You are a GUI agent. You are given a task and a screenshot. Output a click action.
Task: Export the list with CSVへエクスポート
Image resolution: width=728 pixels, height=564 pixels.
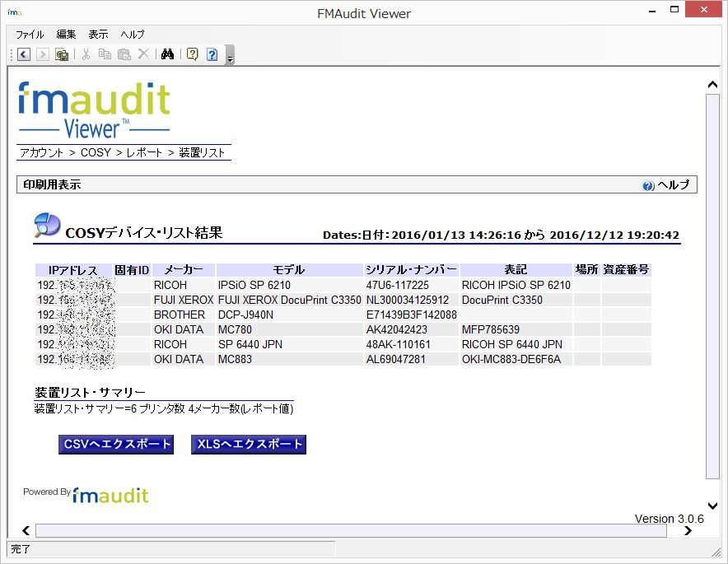116,445
